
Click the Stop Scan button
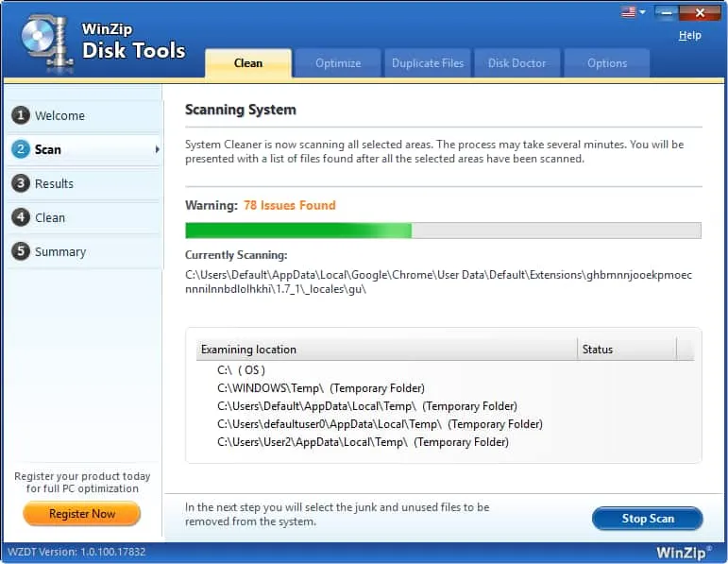[648, 519]
